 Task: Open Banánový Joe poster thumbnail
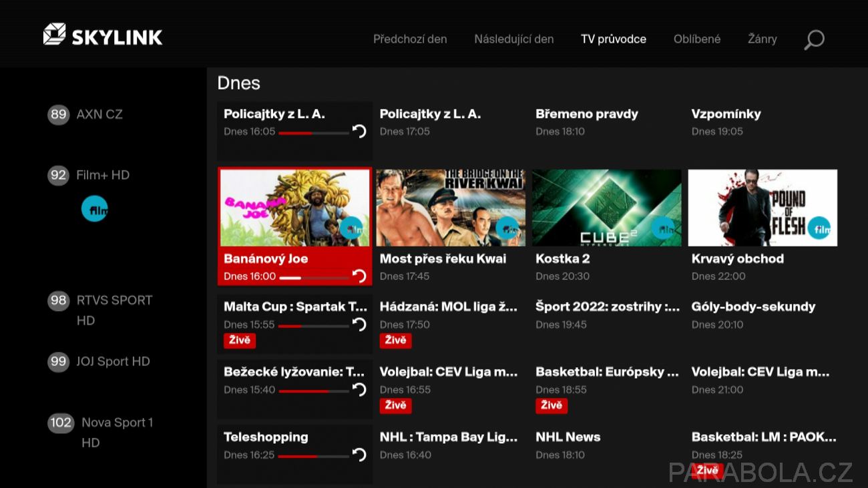(x=295, y=208)
